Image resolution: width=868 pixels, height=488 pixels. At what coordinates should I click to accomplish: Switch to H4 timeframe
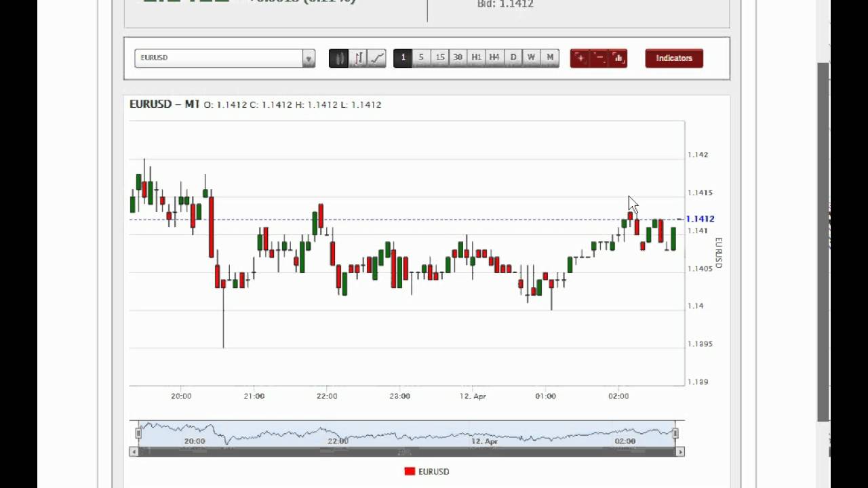pyautogui.click(x=494, y=58)
